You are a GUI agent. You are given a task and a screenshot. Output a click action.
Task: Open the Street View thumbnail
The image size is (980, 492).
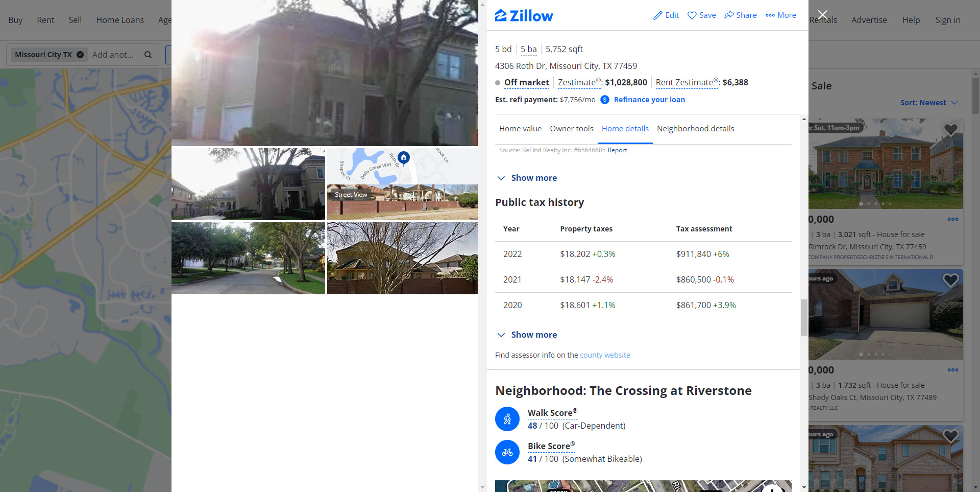pyautogui.click(x=403, y=202)
